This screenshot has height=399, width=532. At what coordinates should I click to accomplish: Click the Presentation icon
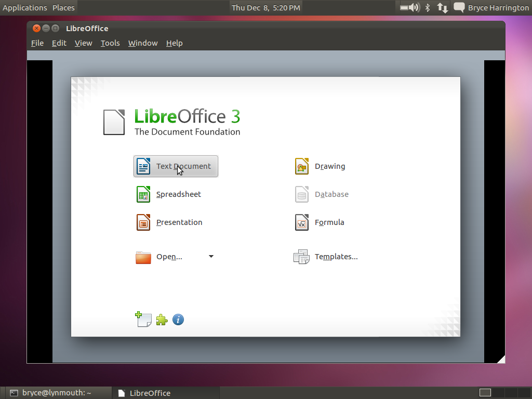pyautogui.click(x=143, y=222)
